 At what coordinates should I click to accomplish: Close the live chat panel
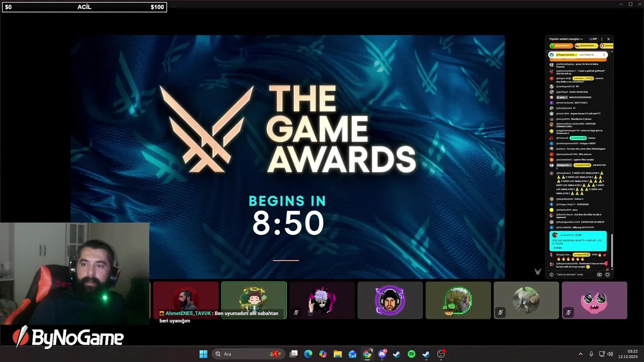coord(608,39)
